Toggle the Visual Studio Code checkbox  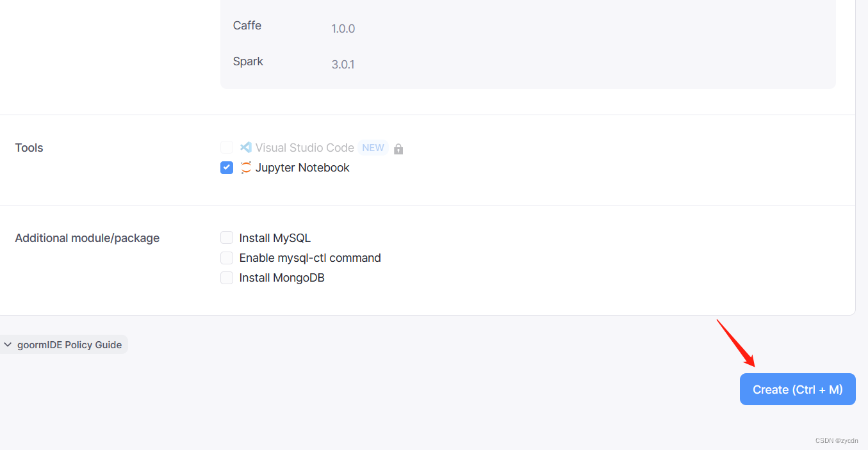227,147
